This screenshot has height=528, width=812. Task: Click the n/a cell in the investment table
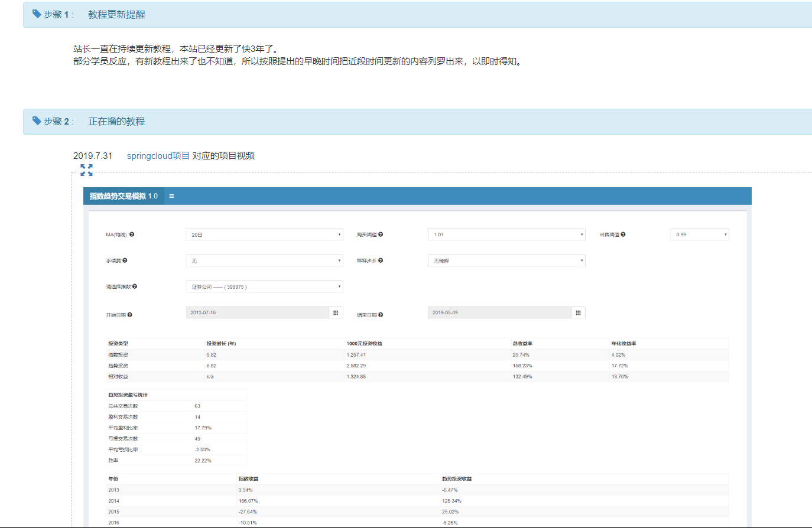pyautogui.click(x=210, y=376)
